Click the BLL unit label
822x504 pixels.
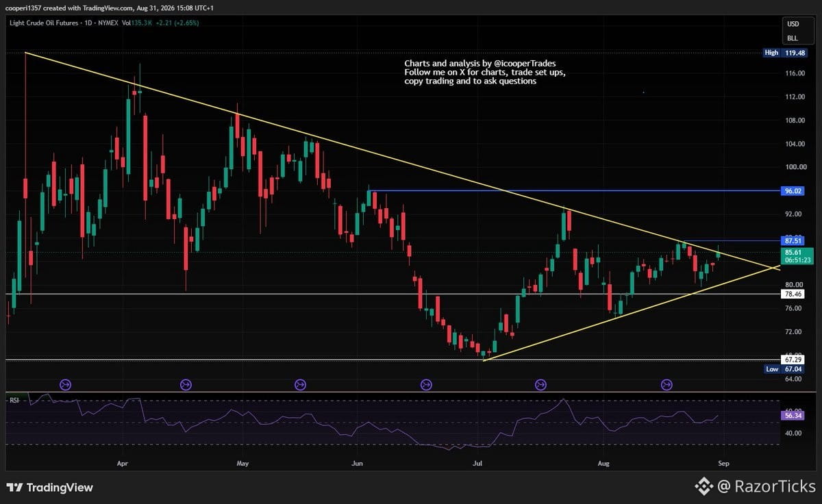point(793,38)
